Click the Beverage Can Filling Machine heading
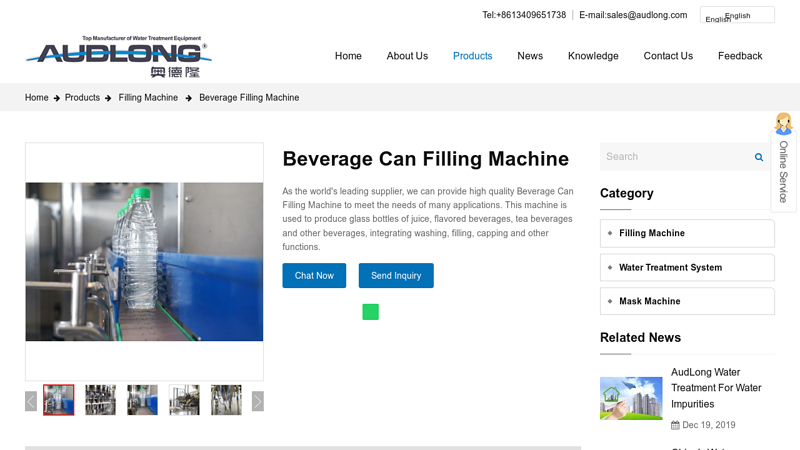 (x=426, y=159)
